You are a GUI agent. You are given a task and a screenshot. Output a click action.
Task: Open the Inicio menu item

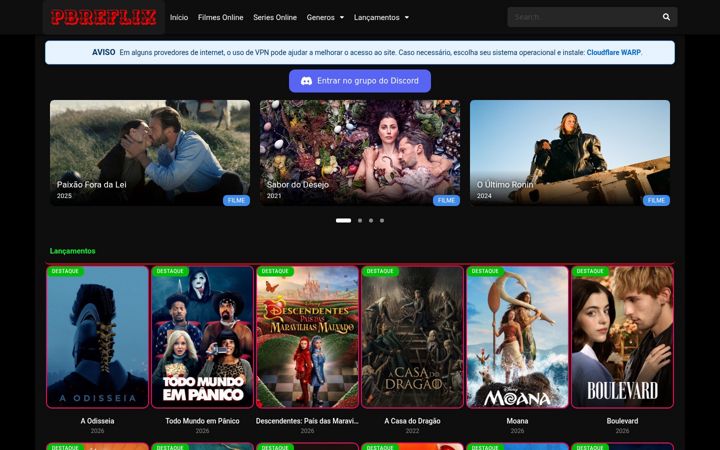pos(179,17)
